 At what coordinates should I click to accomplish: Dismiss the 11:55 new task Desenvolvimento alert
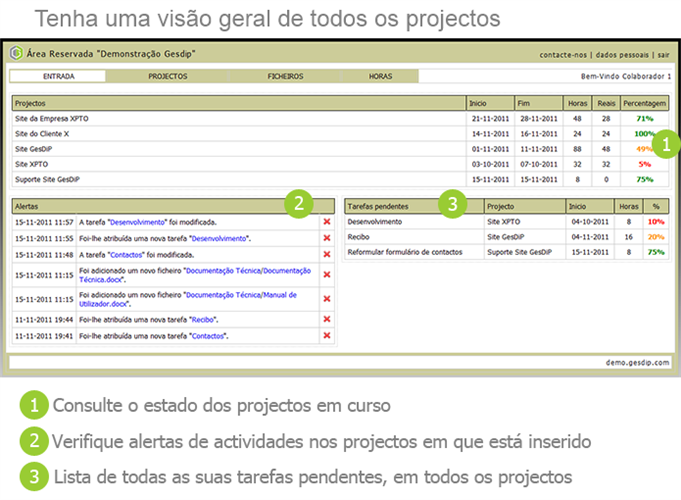click(327, 239)
